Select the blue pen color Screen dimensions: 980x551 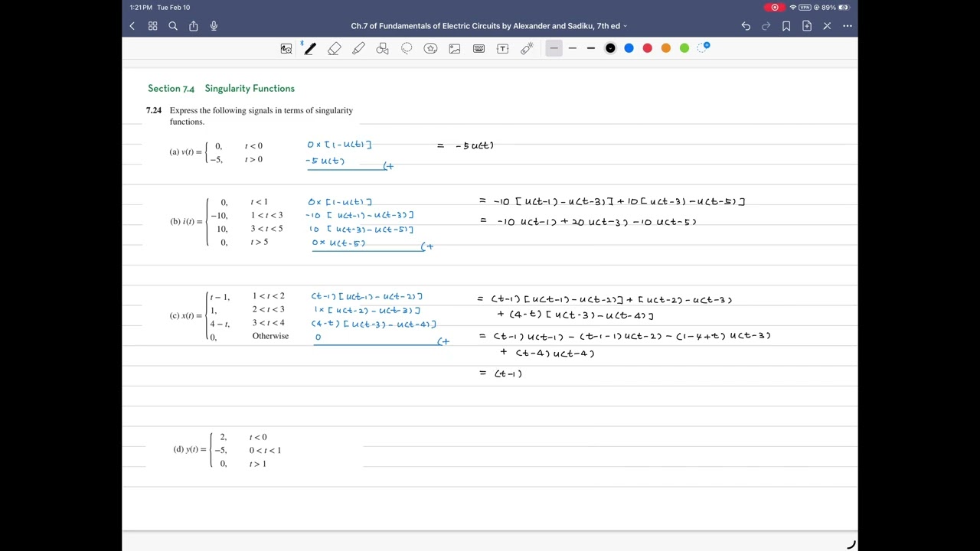point(629,48)
